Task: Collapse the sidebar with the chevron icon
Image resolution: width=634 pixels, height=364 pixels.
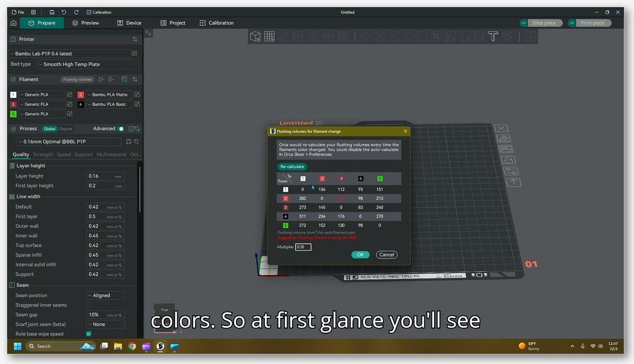Action: pyautogui.click(x=148, y=34)
